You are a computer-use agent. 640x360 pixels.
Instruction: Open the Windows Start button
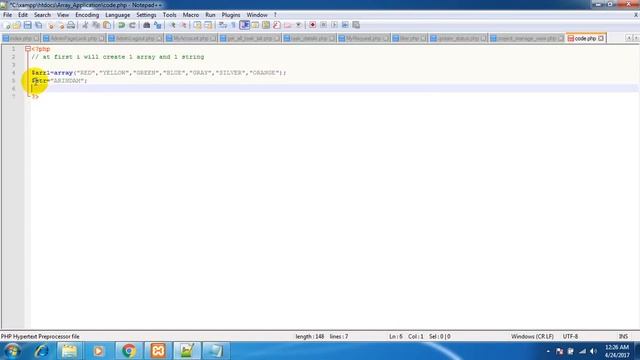pos(12,351)
